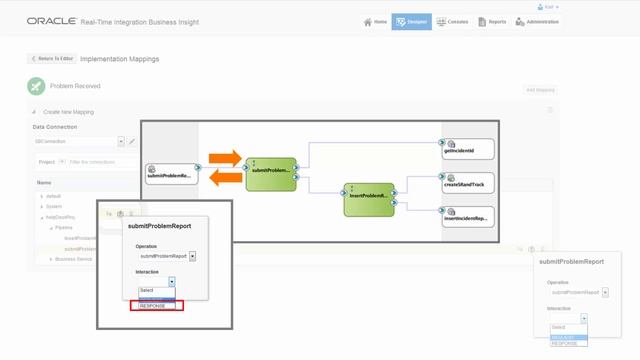Open the Data Connection dropdown
The image size is (640, 360).
[x=121, y=141]
